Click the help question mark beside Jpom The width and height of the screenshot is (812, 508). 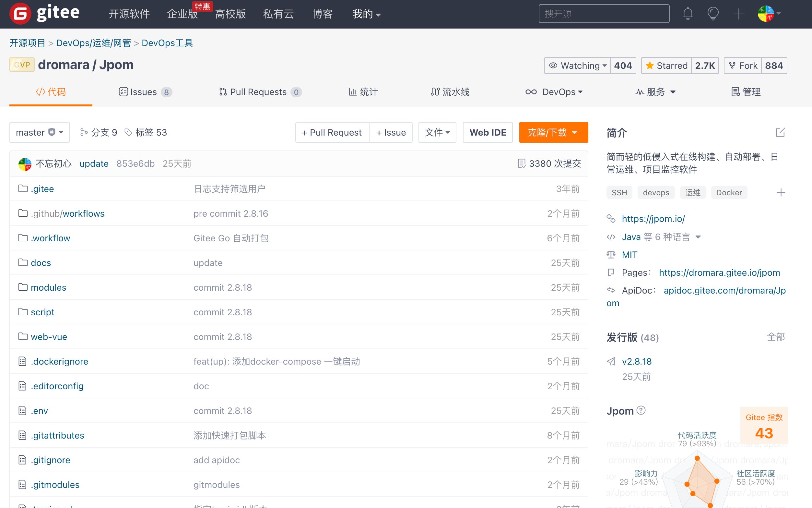pos(641,411)
